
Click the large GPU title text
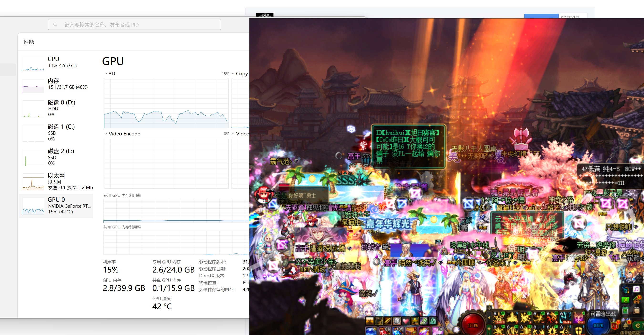(113, 61)
